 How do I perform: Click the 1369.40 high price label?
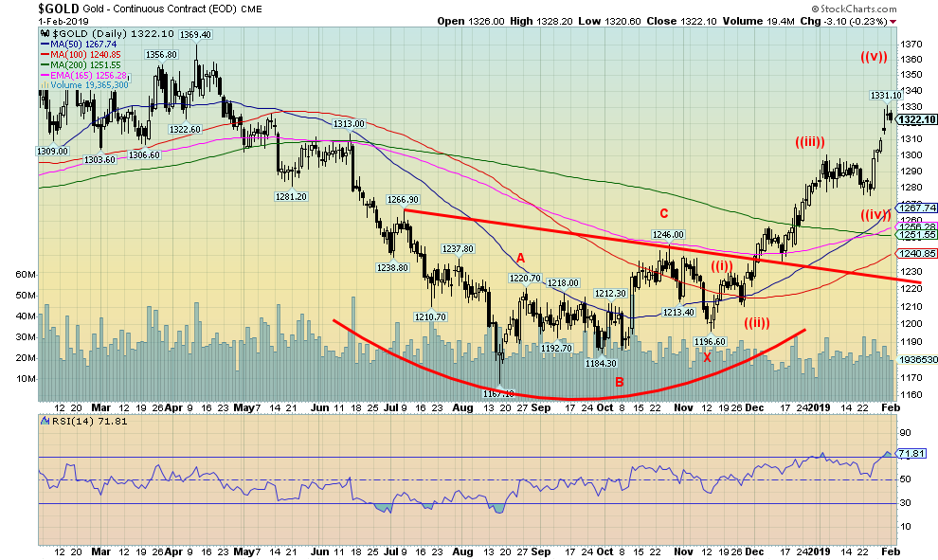(x=194, y=35)
